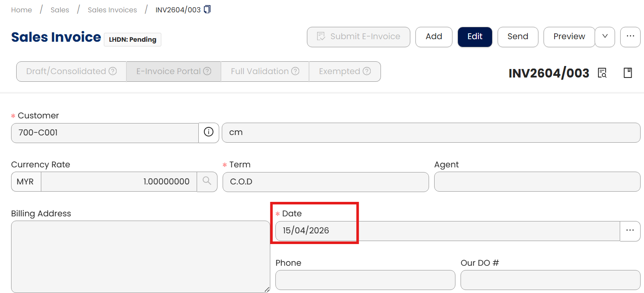
Task: Open the ellipsis menu beside Date field
Action: pos(630,230)
